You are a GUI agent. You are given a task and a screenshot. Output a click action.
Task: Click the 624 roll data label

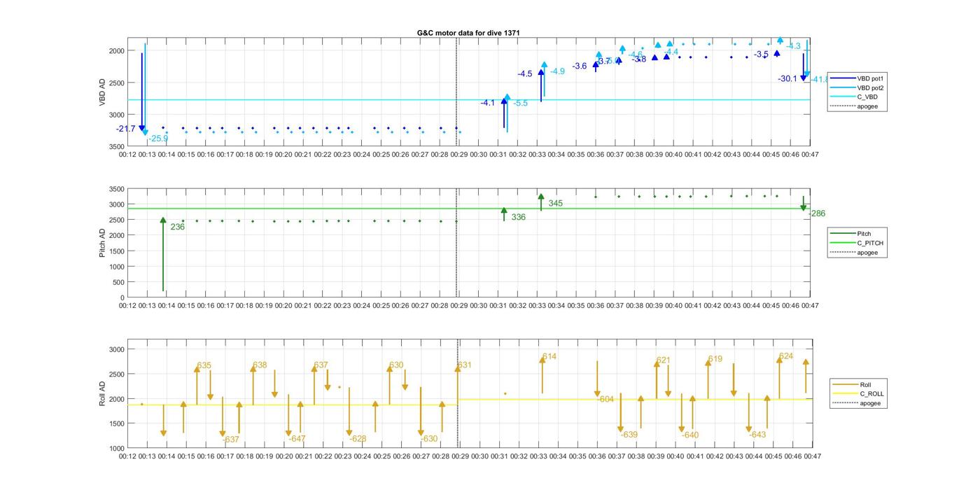pos(786,356)
